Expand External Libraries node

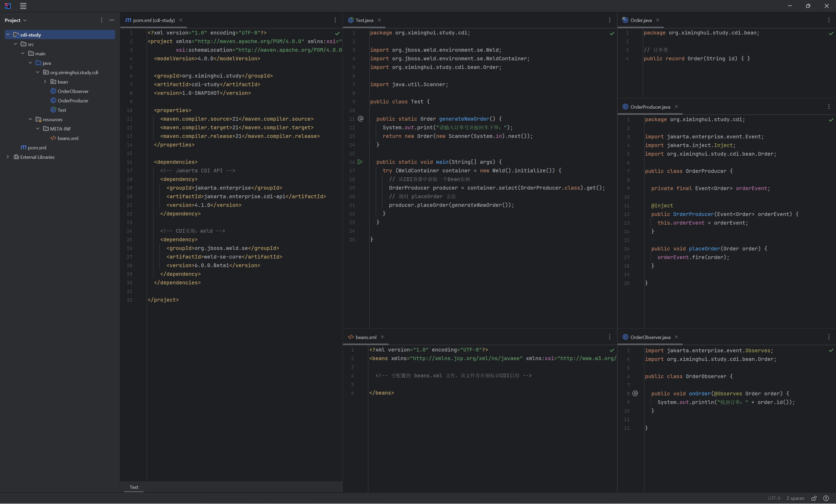coord(8,157)
